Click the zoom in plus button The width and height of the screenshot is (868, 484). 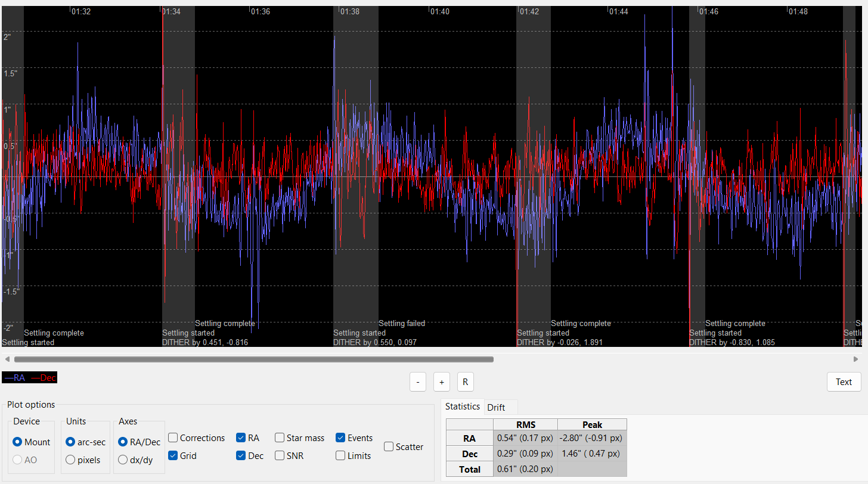click(442, 381)
